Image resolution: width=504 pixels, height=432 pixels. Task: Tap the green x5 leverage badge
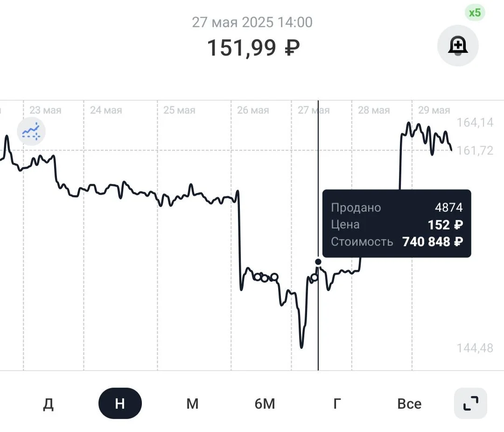point(475,13)
